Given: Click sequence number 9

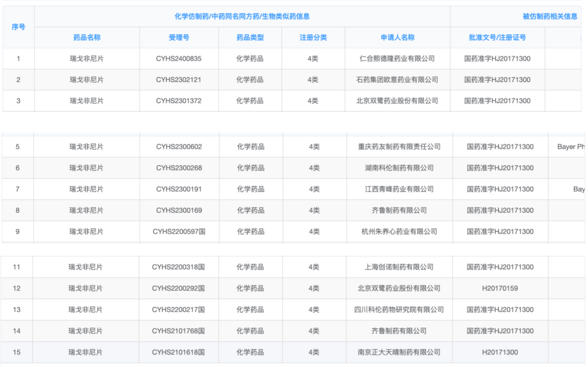Looking at the screenshot, I should tap(17, 232).
